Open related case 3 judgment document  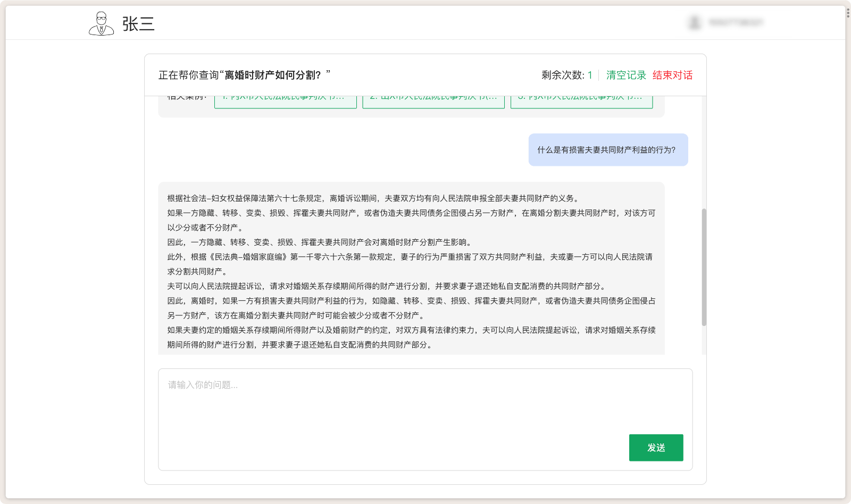coord(582,99)
